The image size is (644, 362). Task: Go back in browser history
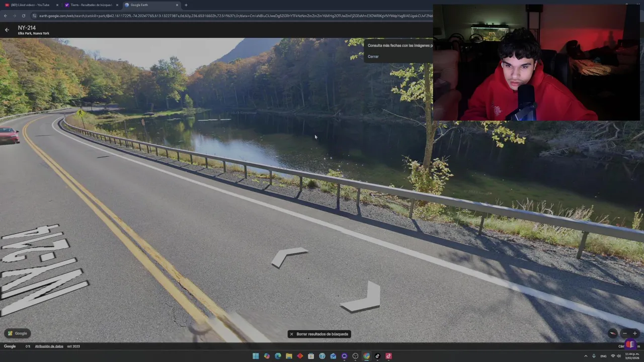point(5,16)
